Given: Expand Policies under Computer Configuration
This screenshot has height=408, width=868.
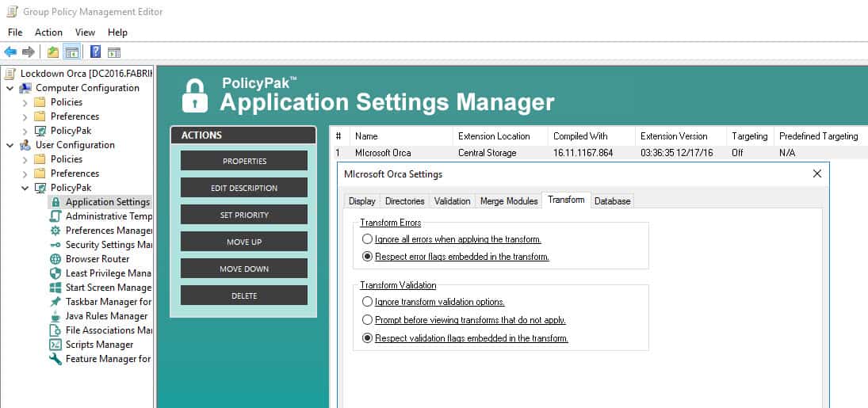Looking at the screenshot, I should pos(25,102).
